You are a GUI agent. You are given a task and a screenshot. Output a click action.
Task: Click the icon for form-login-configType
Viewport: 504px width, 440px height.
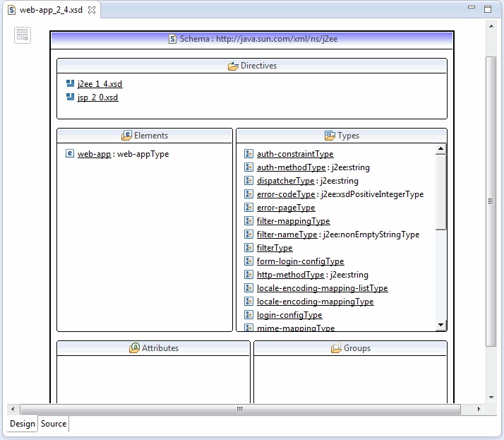pyautogui.click(x=248, y=261)
